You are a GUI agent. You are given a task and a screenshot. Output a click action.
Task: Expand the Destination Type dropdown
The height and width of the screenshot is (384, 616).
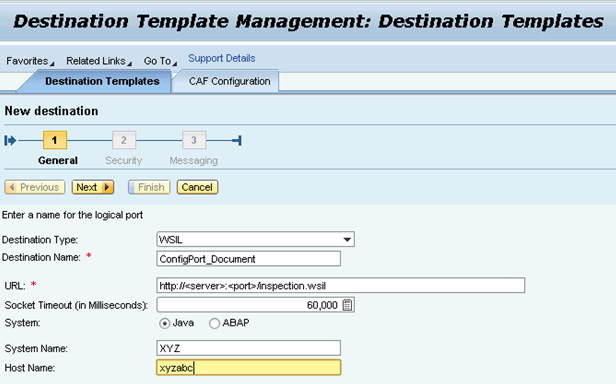pyautogui.click(x=347, y=239)
